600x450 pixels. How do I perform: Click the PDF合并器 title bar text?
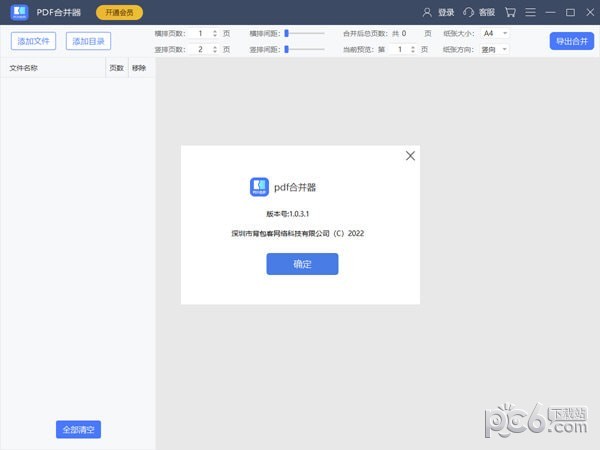point(59,13)
